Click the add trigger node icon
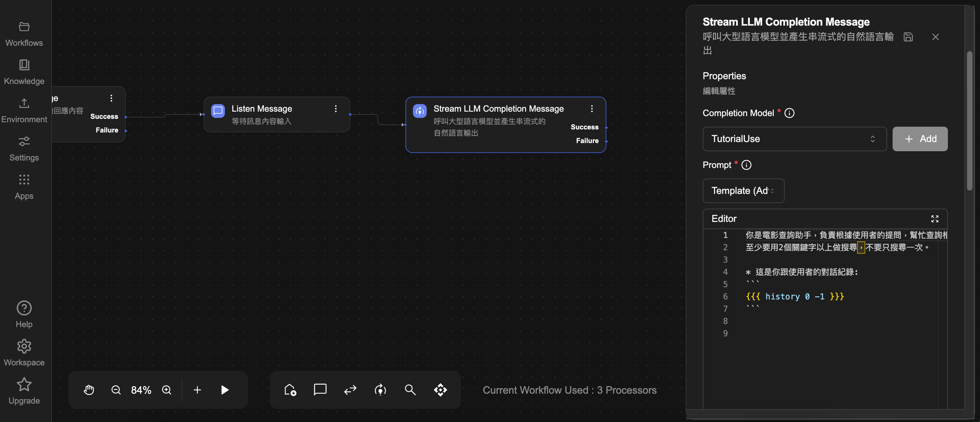Image resolution: width=980 pixels, height=422 pixels. (x=290, y=390)
